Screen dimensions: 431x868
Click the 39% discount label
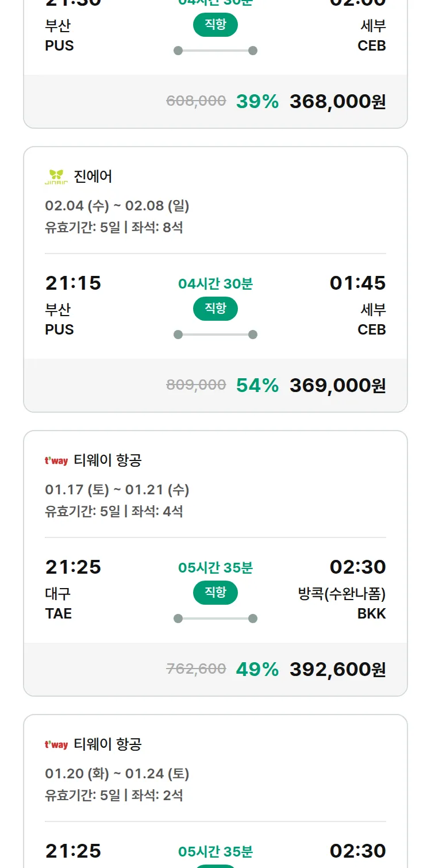point(257,102)
